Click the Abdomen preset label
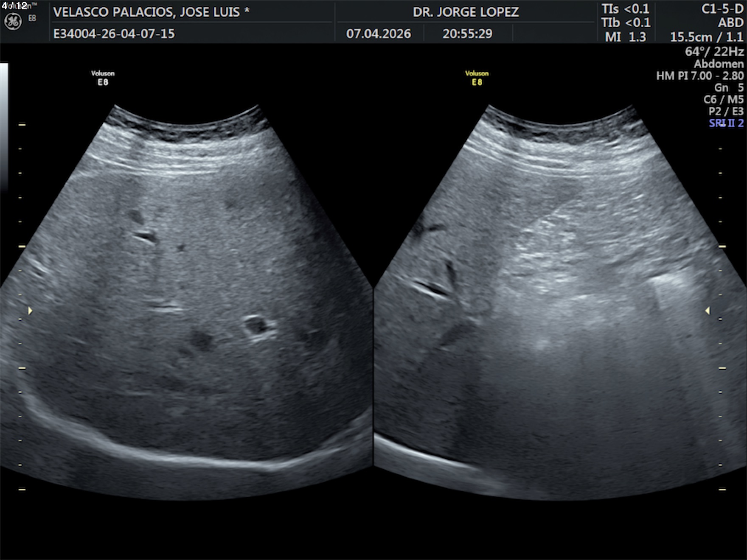This screenshot has width=747, height=560. (718, 64)
